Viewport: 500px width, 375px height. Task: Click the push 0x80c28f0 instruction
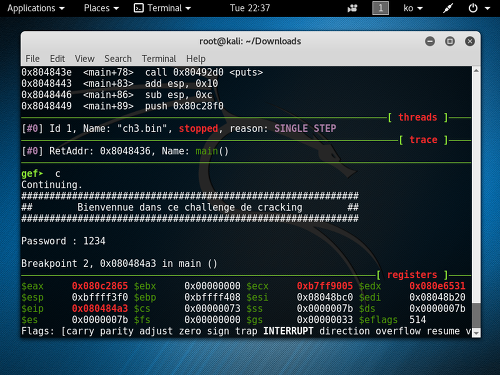[184, 106]
